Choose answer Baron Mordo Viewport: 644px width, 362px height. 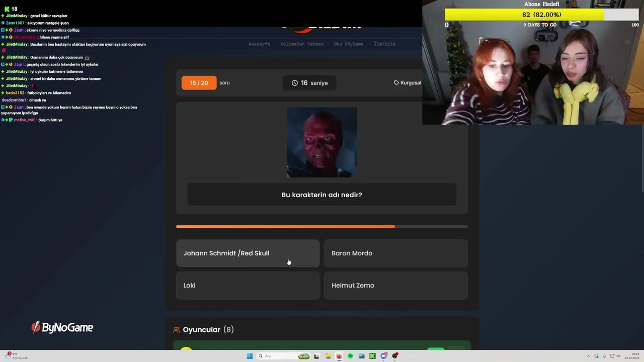(396, 253)
